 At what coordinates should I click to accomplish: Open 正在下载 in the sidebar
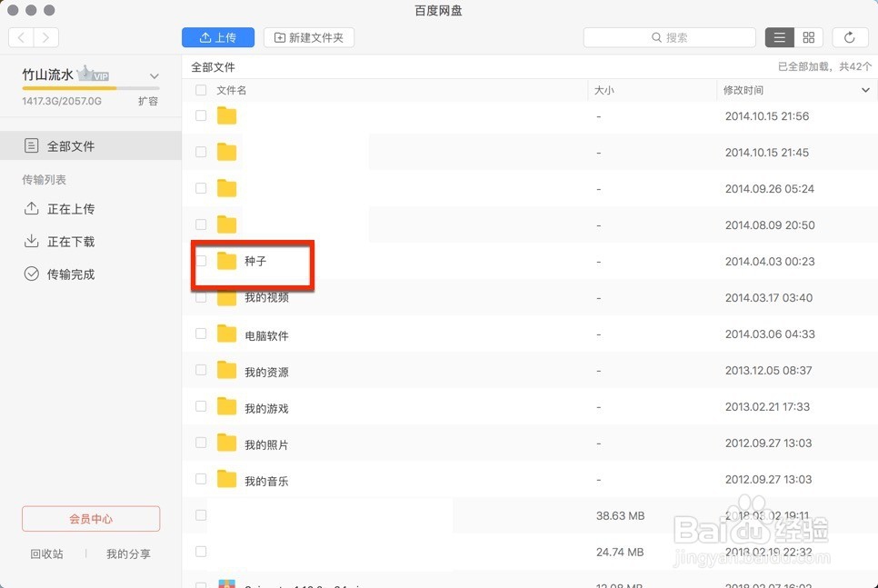coord(69,241)
